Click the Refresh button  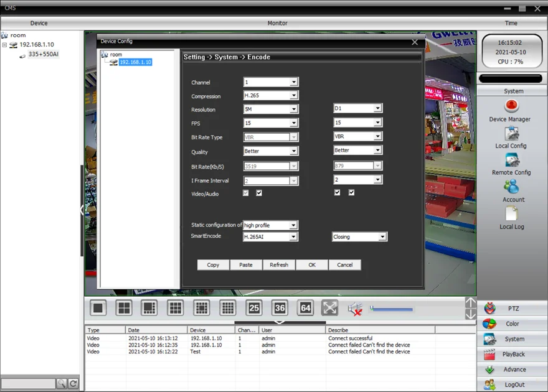coord(279,265)
